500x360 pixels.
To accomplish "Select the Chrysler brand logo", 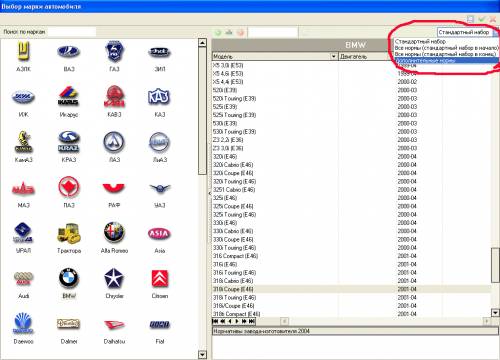I will click(x=114, y=278).
